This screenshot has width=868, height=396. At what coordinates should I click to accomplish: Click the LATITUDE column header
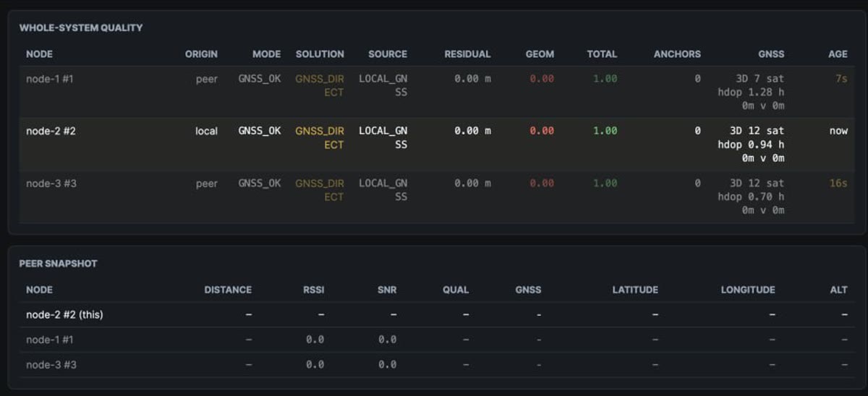[x=635, y=290]
